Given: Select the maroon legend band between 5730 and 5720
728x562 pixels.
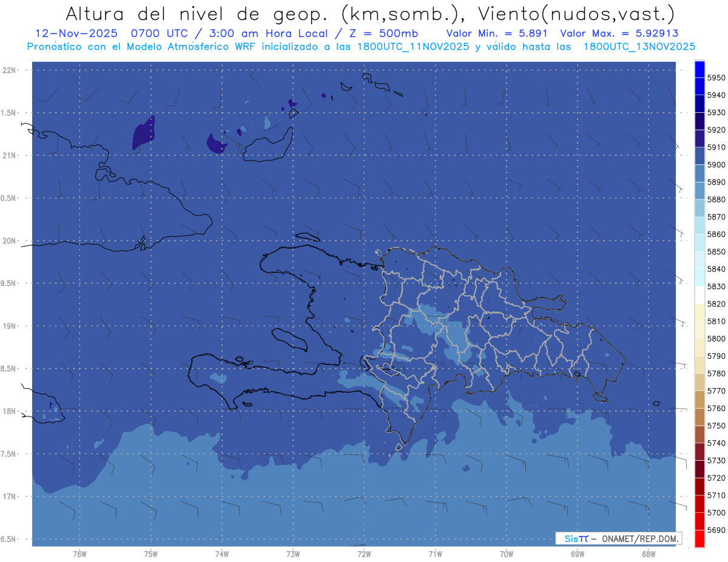Looking at the screenshot, I should pos(699,469).
